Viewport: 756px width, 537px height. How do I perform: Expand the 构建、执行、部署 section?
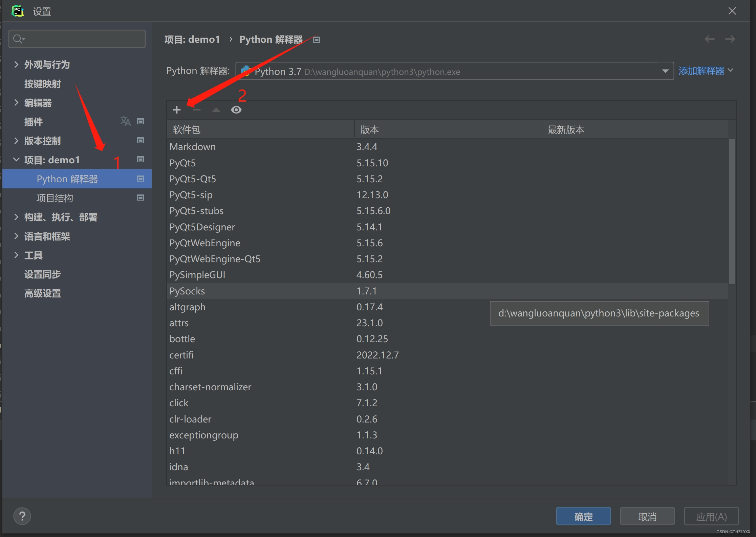(16, 217)
